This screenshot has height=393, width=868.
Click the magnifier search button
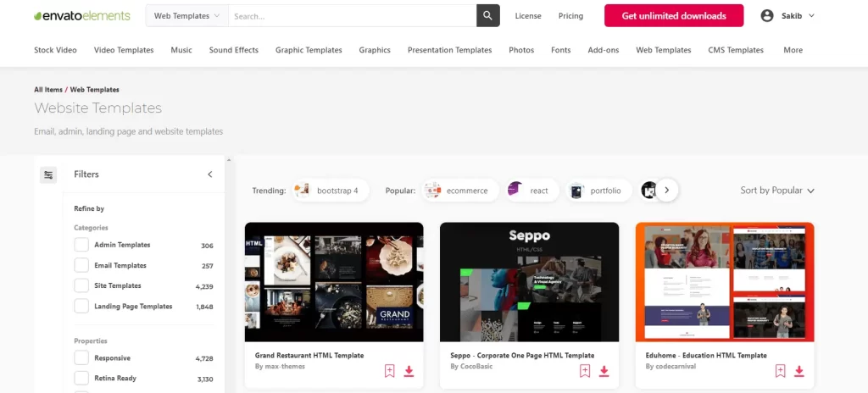[487, 15]
